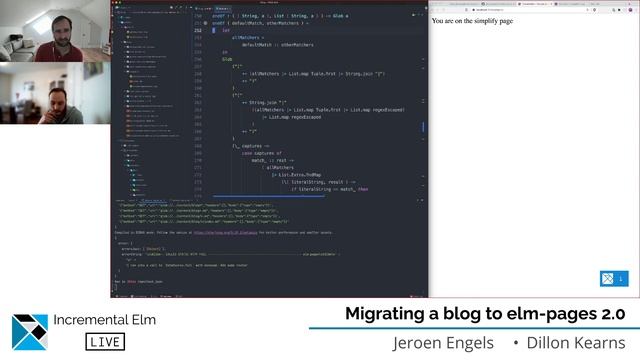Open the browser profile avatar menu

(630, 9)
